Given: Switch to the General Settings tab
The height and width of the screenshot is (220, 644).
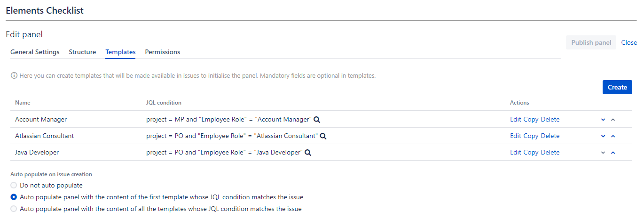Looking at the screenshot, I should pos(35,52).
